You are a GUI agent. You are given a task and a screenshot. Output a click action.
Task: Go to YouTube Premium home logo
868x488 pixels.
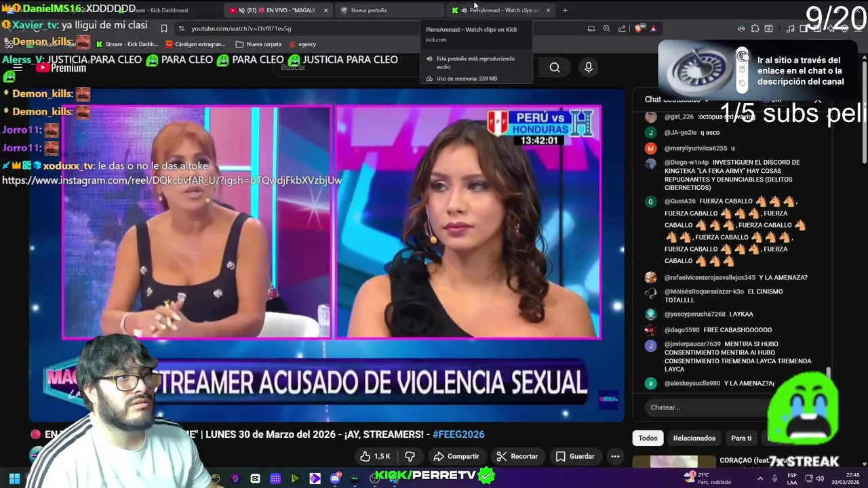click(61, 68)
